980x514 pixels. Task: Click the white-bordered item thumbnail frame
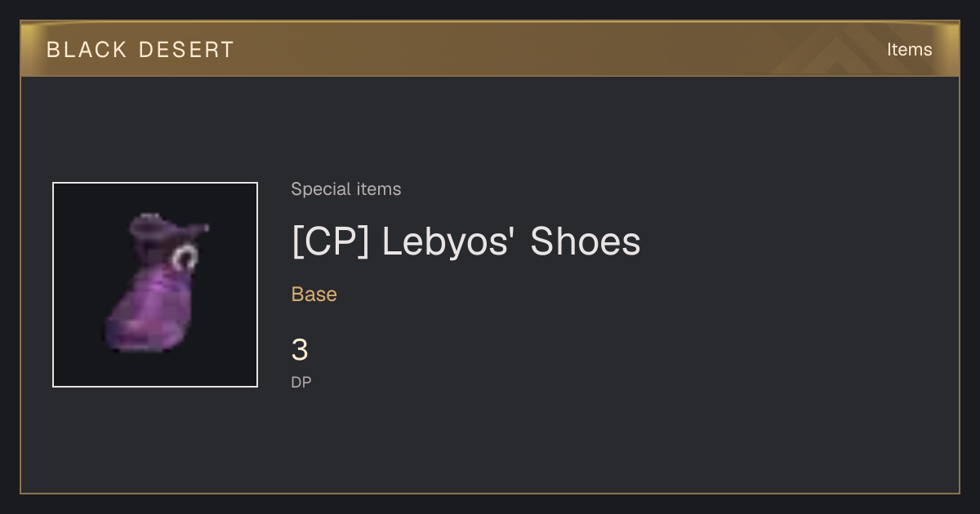(x=155, y=285)
